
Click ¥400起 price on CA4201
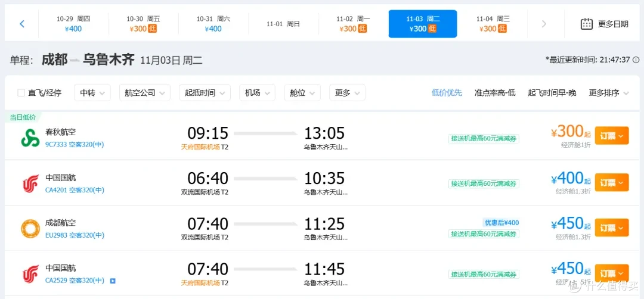tap(571, 178)
